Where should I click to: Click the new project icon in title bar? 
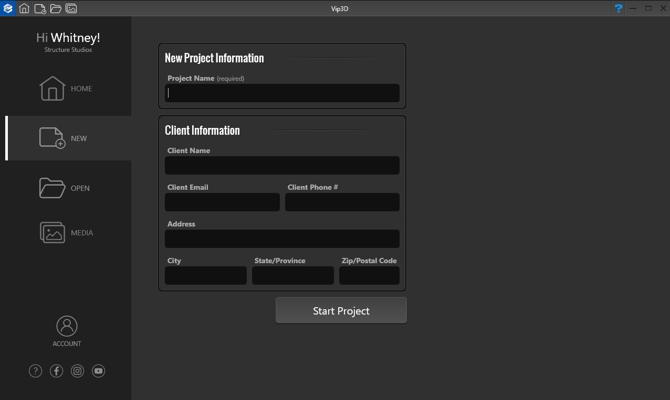[x=40, y=9]
